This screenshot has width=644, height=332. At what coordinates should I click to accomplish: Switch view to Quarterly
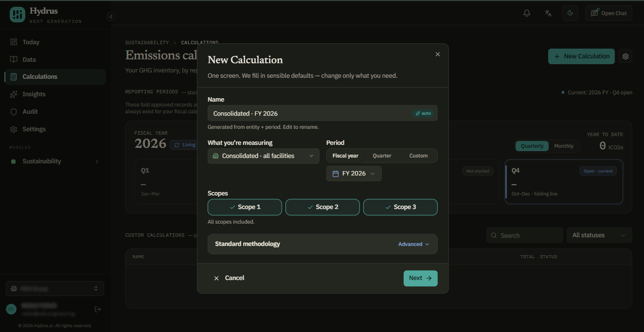[532, 146]
